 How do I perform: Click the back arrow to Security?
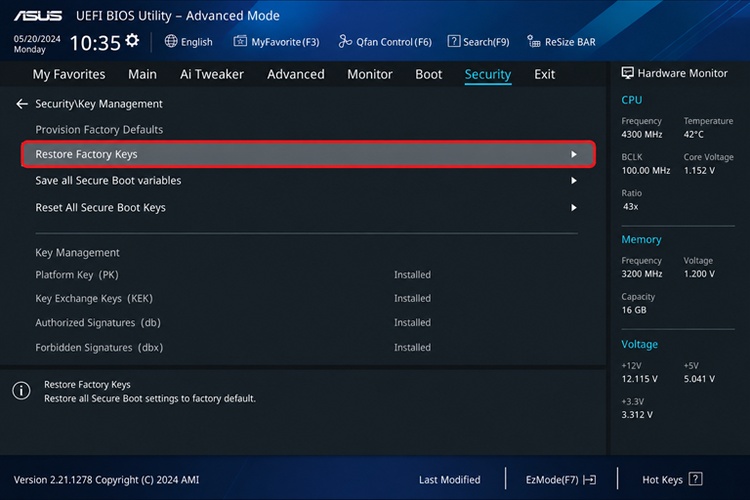[x=22, y=104]
